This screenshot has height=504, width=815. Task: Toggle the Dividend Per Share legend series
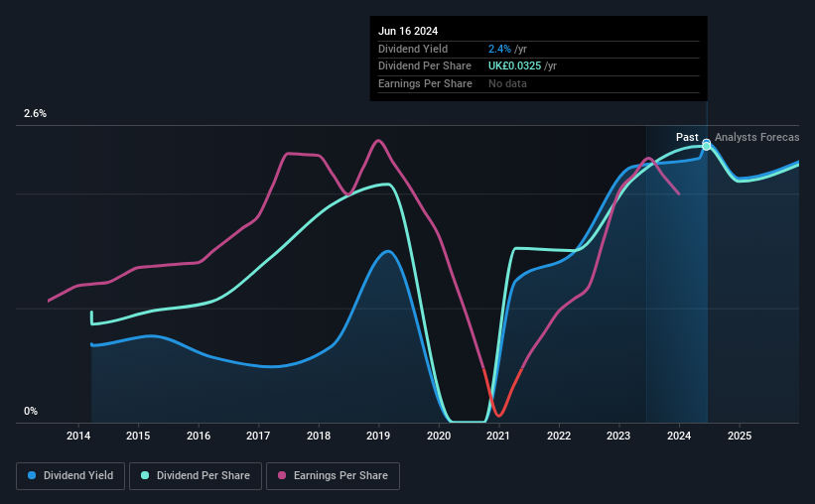(196, 476)
